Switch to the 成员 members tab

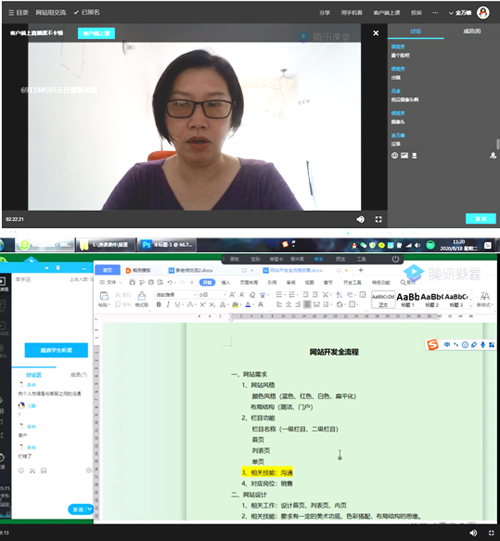pos(472,31)
